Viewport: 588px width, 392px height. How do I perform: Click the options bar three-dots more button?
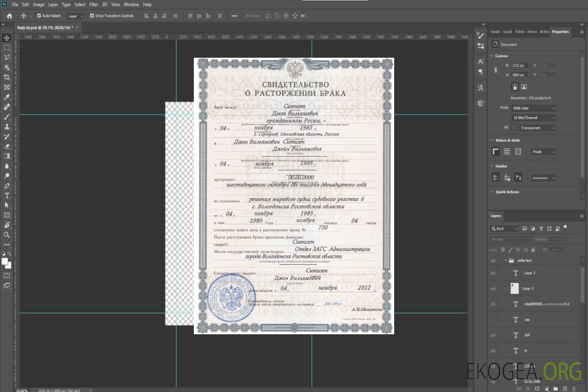[234, 16]
